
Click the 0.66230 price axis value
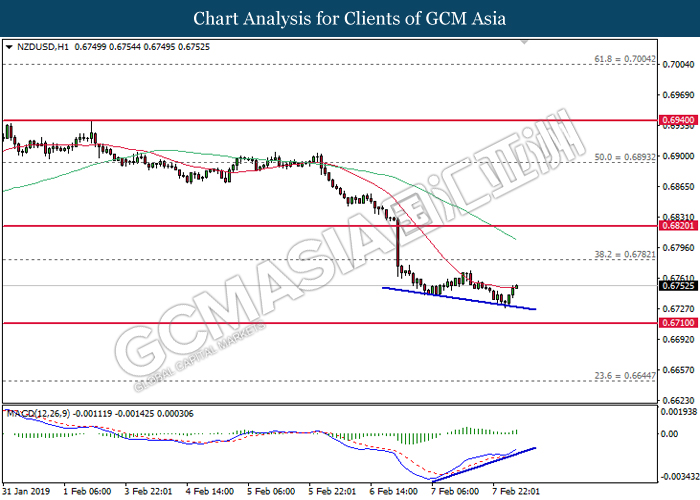click(678, 400)
